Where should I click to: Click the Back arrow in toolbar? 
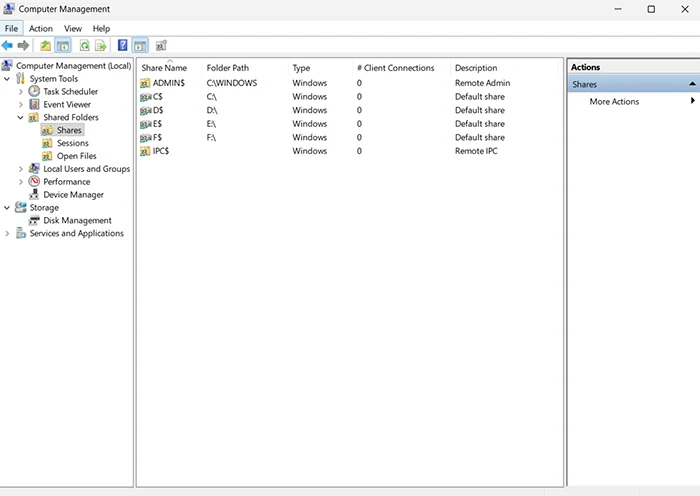pyautogui.click(x=7, y=45)
